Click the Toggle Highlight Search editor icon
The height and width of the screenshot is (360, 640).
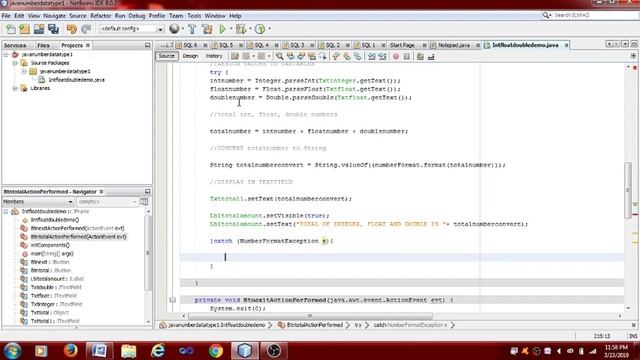coord(312,56)
